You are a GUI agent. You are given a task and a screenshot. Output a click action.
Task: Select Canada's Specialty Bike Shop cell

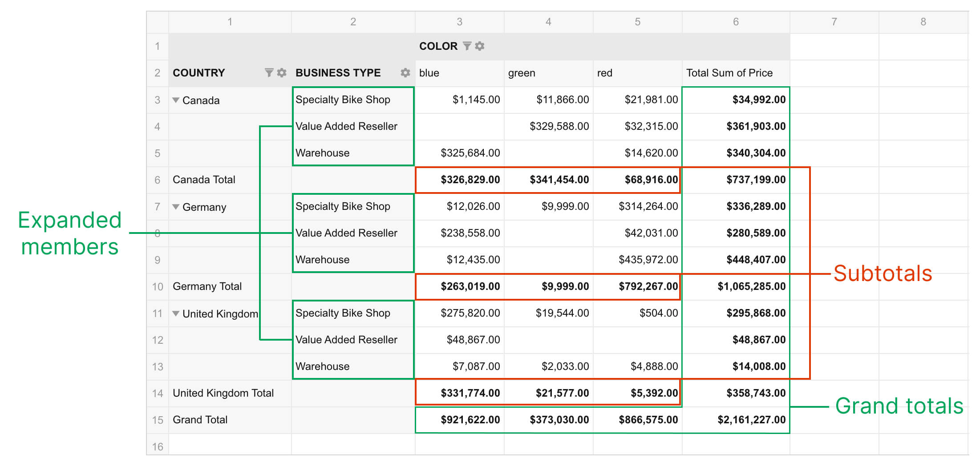pyautogui.click(x=353, y=100)
